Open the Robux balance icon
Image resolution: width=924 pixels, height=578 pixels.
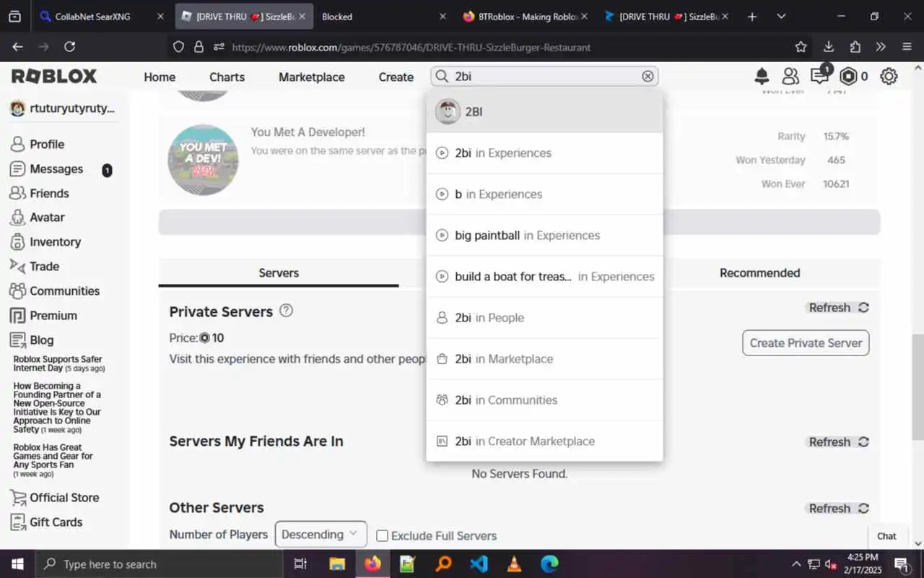coord(848,76)
